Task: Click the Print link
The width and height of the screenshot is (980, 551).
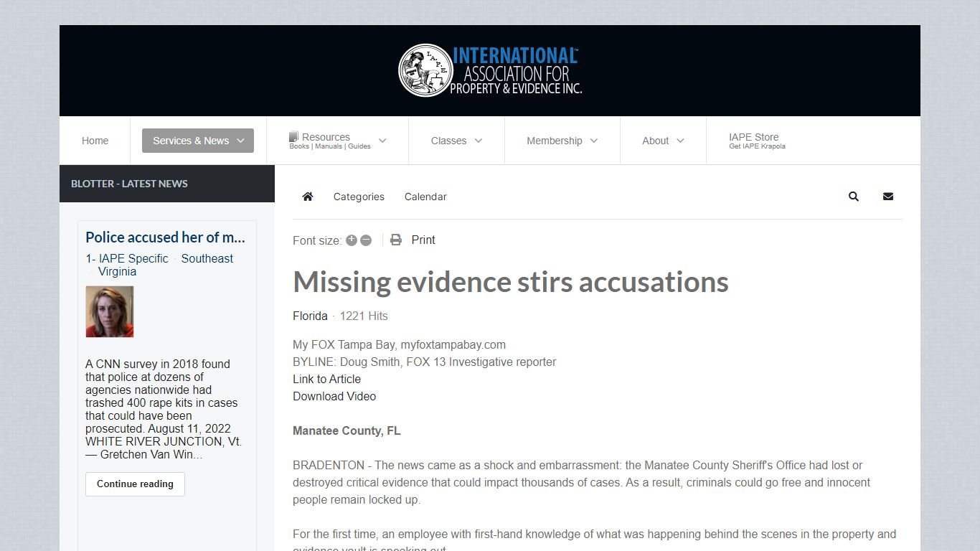Action: pyautogui.click(x=423, y=240)
